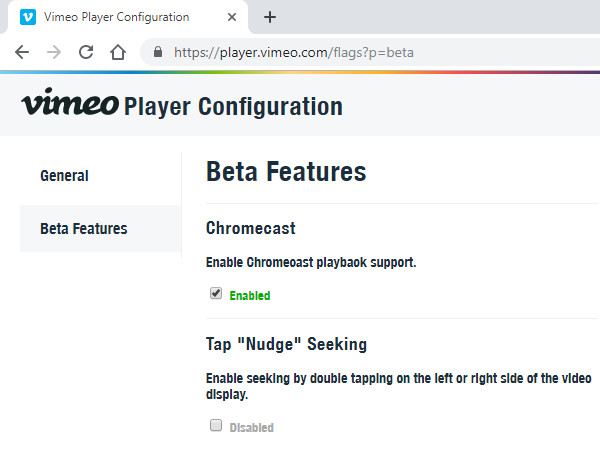This screenshot has width=600, height=450.
Task: Click the Player Configuration header title
Action: coord(233,106)
